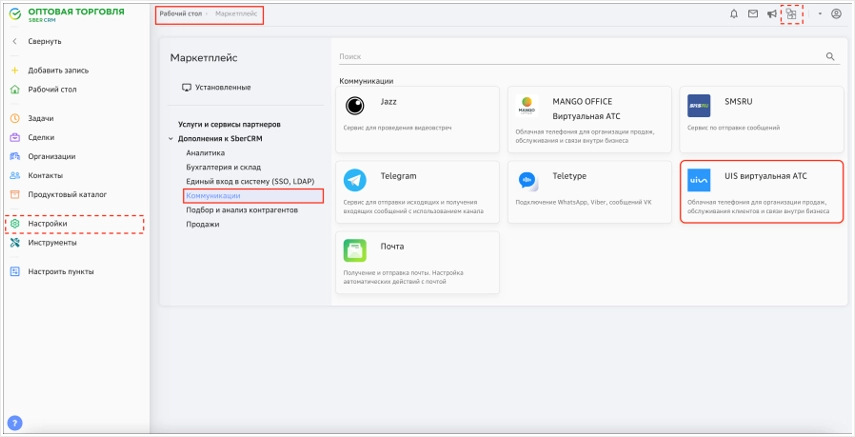Click the Инструменты wrench icon

[x=15, y=243]
